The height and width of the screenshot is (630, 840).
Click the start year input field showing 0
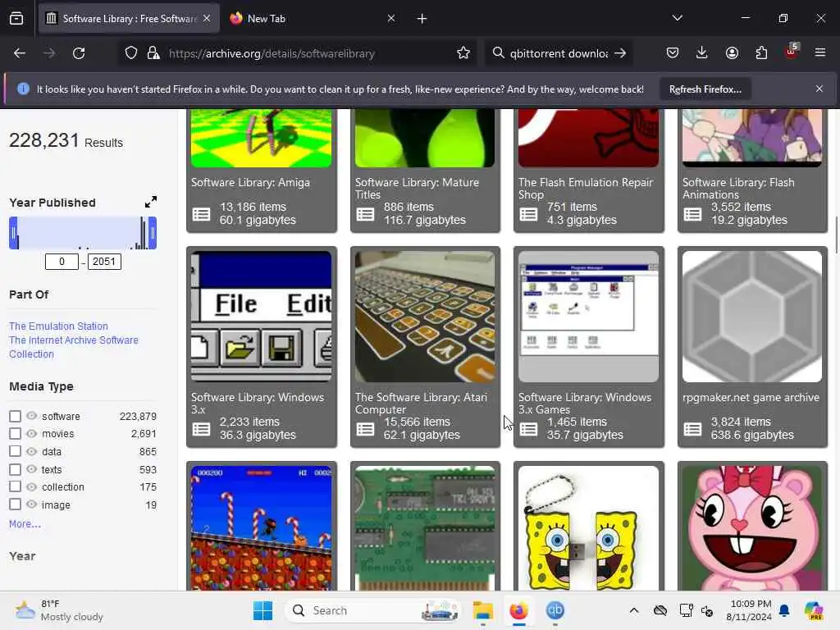click(62, 262)
